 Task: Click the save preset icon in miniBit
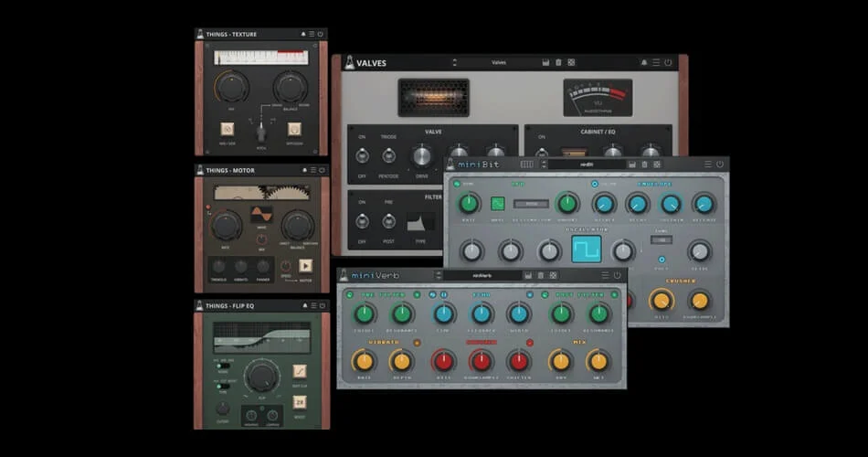coord(632,165)
